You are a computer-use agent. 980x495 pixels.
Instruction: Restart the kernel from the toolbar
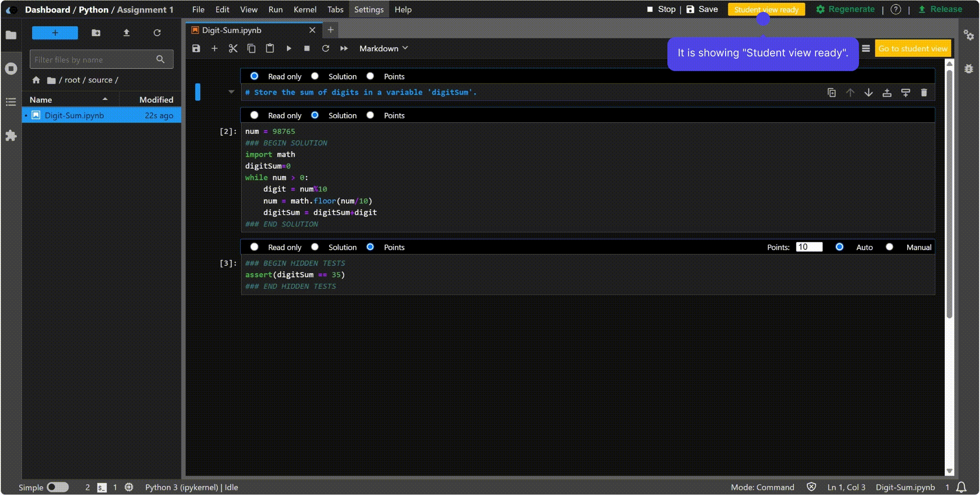point(325,49)
